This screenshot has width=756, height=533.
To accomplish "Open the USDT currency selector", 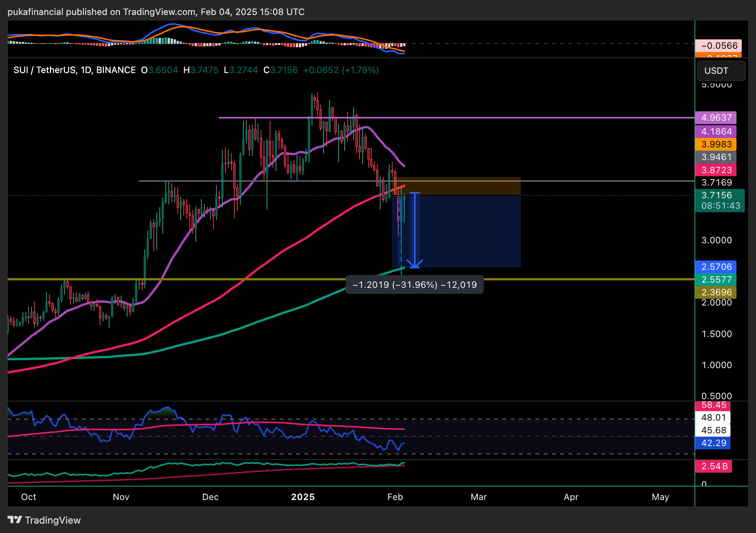I will (721, 70).
